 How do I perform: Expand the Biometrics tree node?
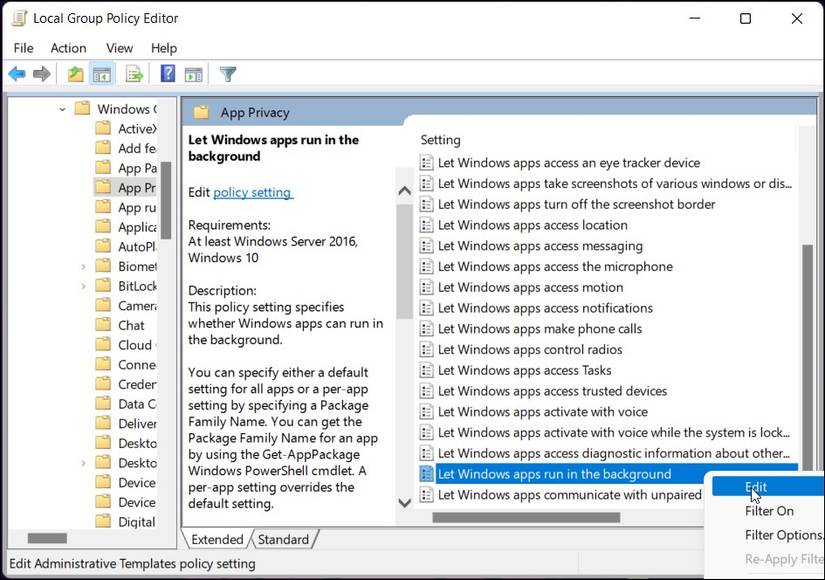click(x=84, y=265)
